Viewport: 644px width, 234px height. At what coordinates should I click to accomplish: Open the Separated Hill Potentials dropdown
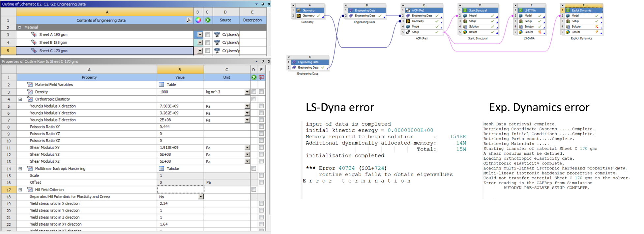200,197
